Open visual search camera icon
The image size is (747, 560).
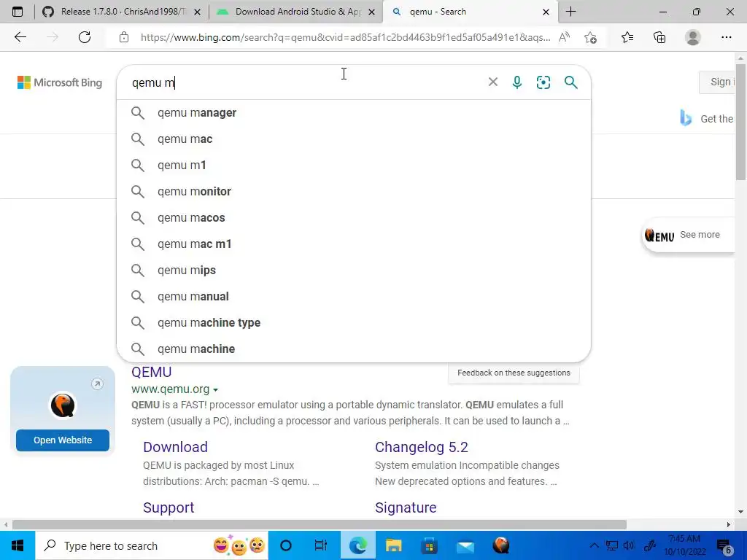(543, 82)
